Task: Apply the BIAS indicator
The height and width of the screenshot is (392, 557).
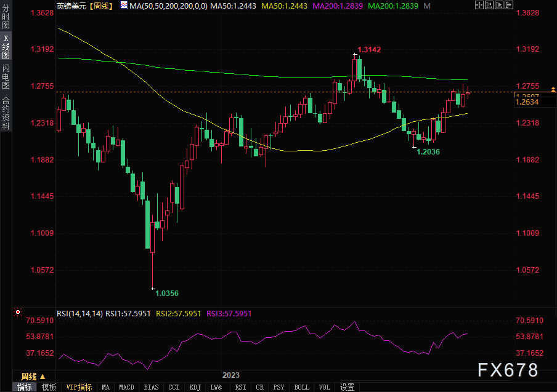Action: (150, 387)
